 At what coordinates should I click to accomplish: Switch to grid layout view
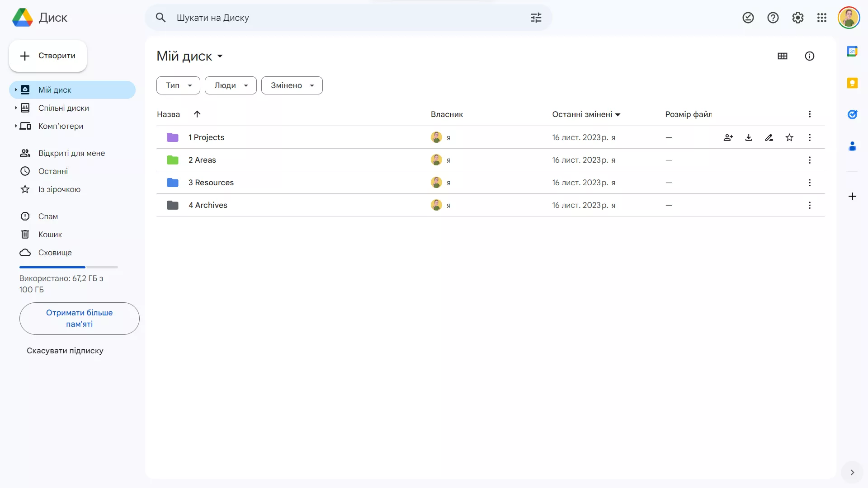[783, 56]
